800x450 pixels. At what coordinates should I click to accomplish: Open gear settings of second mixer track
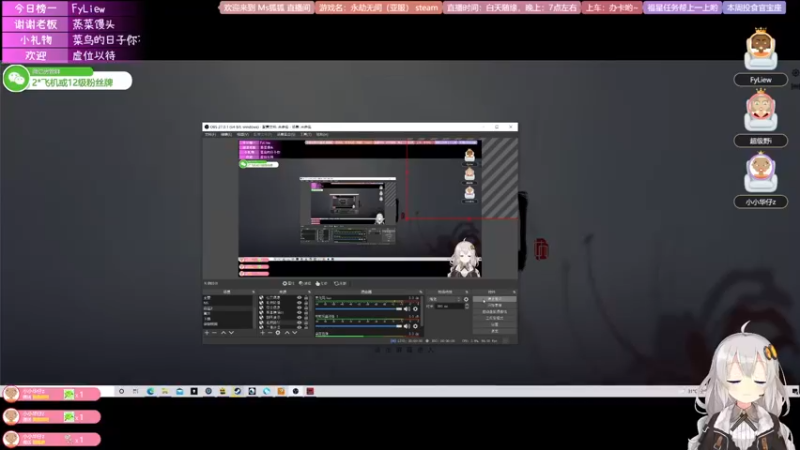point(415,326)
